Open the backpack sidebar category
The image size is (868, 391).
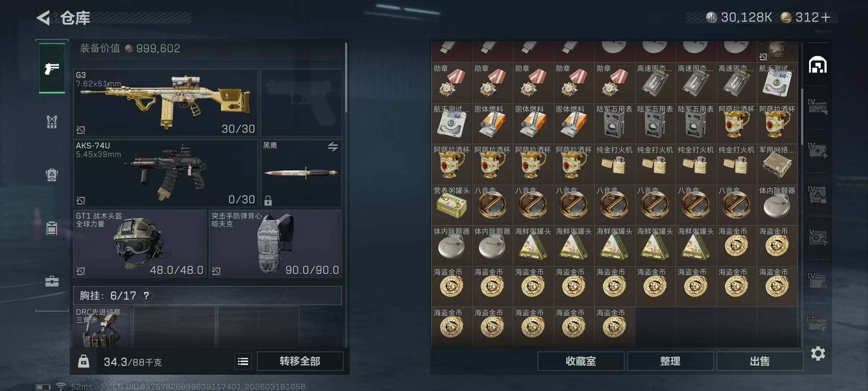click(x=52, y=175)
